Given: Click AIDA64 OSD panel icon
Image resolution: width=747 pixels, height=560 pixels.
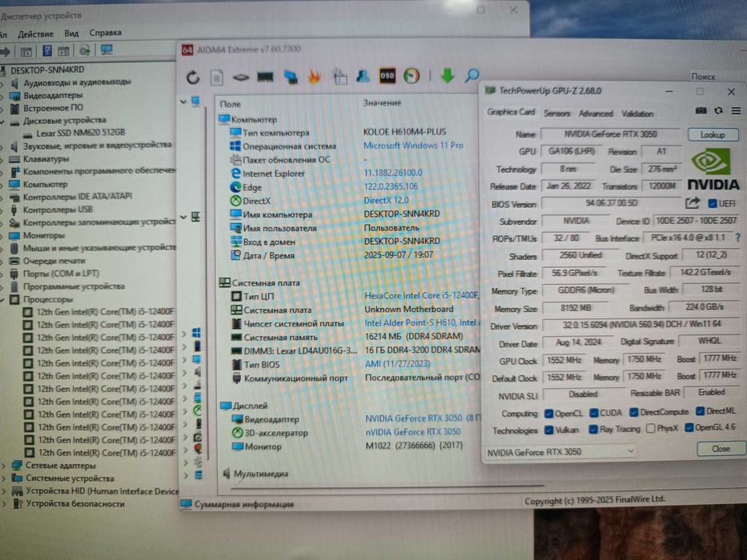Looking at the screenshot, I should pyautogui.click(x=388, y=76).
